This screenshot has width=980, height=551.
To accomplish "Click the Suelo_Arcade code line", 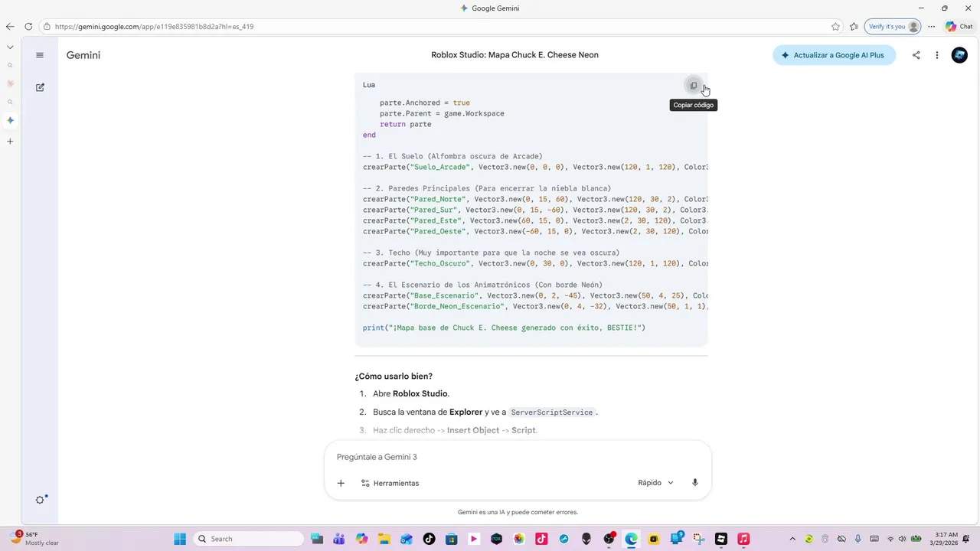I will click(x=535, y=167).
